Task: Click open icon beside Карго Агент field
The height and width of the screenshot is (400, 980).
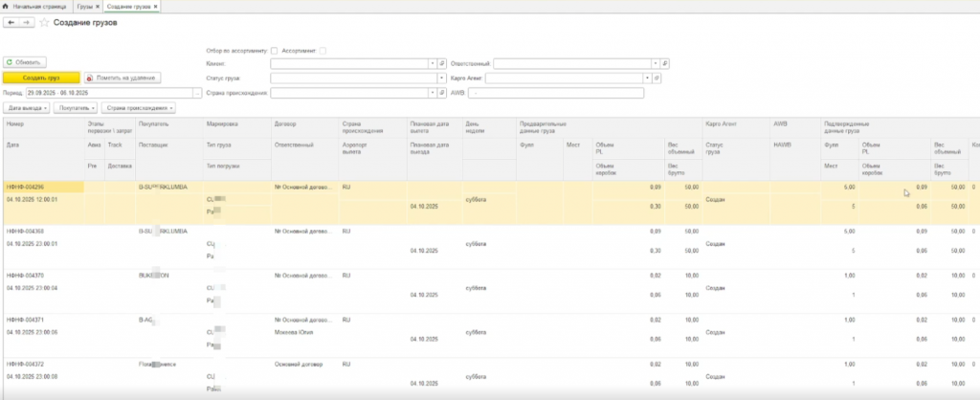Action: pyautogui.click(x=656, y=78)
